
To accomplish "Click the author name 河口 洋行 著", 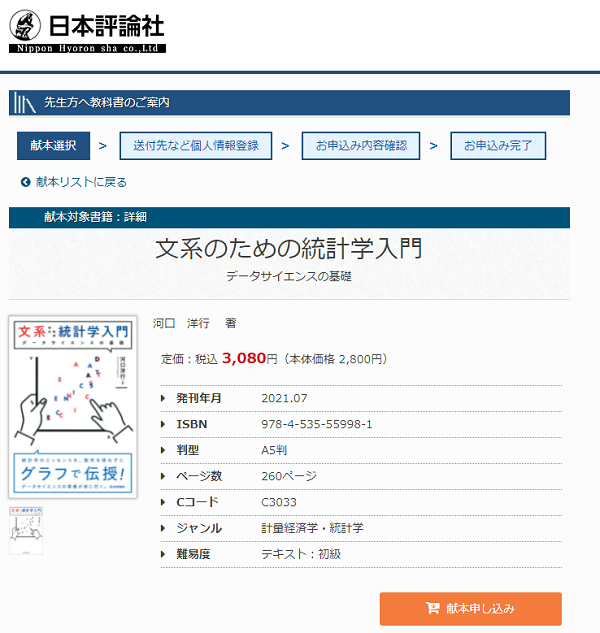I will tap(194, 323).
